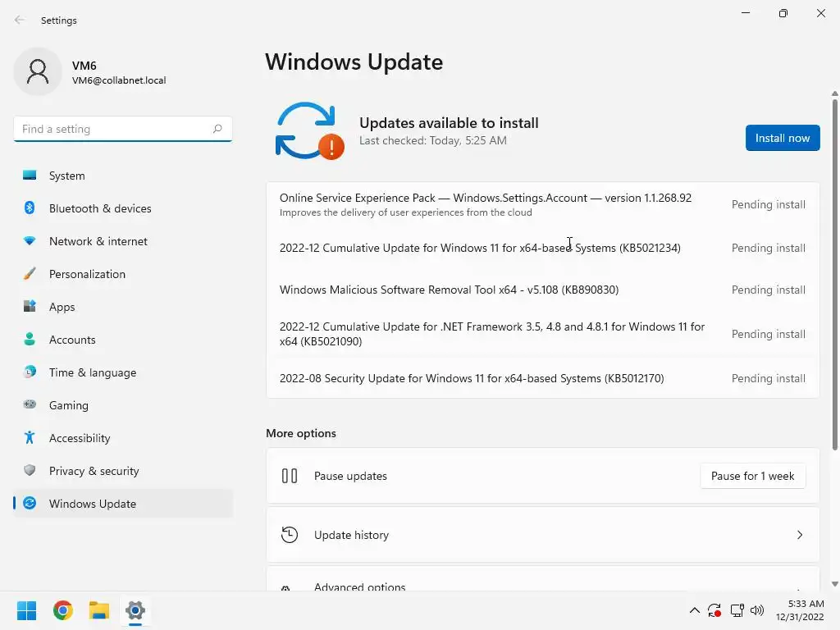840x630 pixels.
Task: Open the Pause updates card
Action: click(x=543, y=476)
